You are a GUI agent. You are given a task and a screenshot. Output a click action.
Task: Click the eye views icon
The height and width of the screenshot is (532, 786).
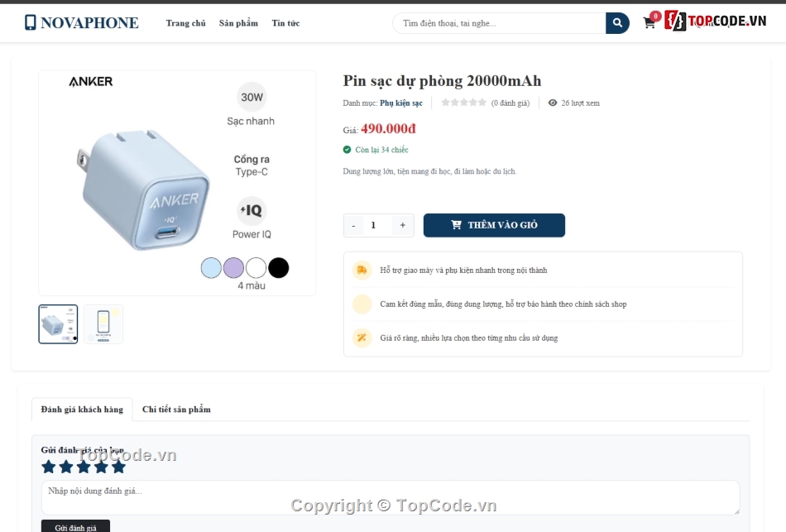[553, 103]
